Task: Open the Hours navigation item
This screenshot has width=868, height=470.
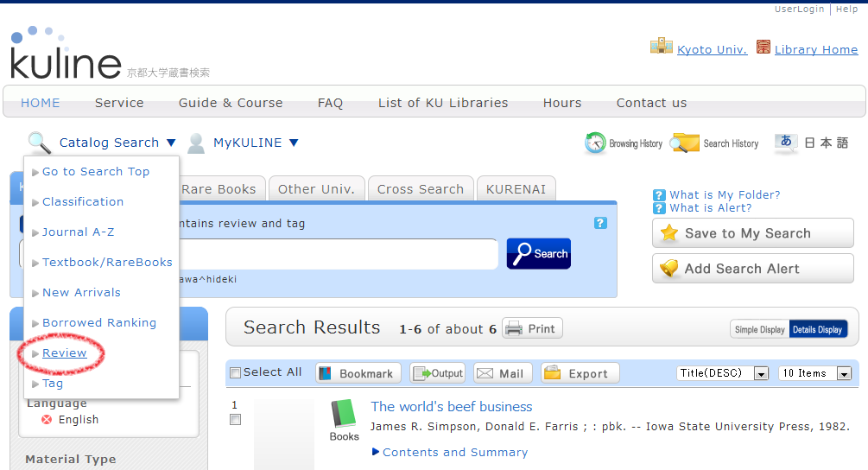Action: tap(562, 103)
